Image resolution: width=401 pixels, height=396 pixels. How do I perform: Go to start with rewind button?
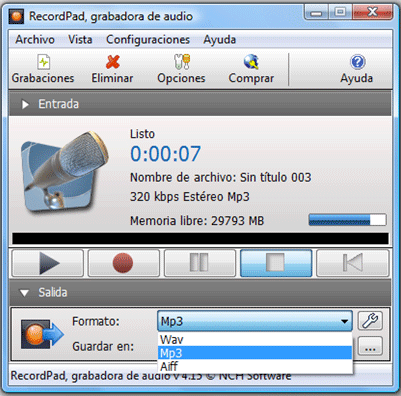pyautogui.click(x=352, y=263)
